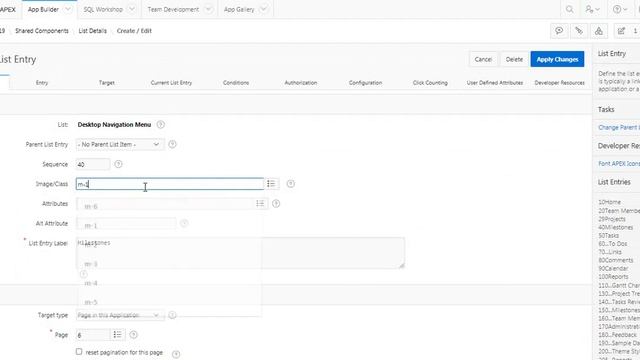Expand the App Gallery menu arrow
This screenshot has width=640, height=360.
click(264, 9)
